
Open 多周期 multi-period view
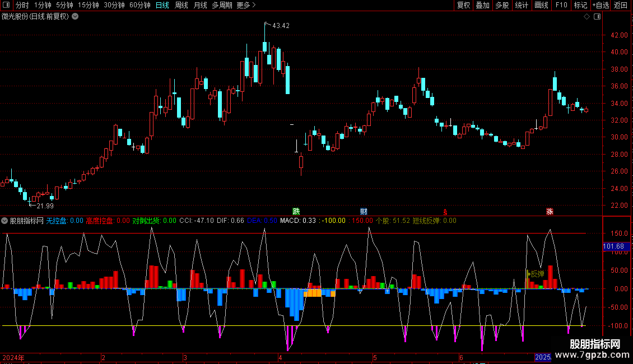pos(222,5)
